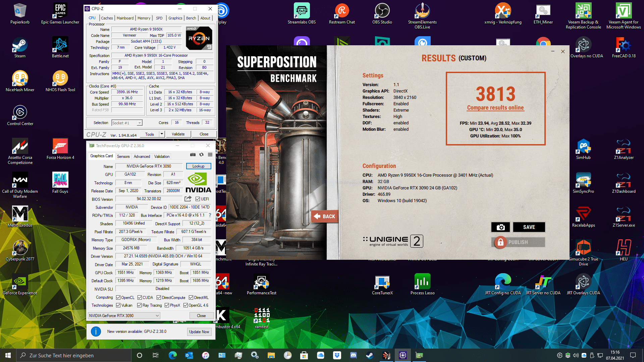
Task: Open the GPU-Z hamburger menu icon
Action: (210, 155)
